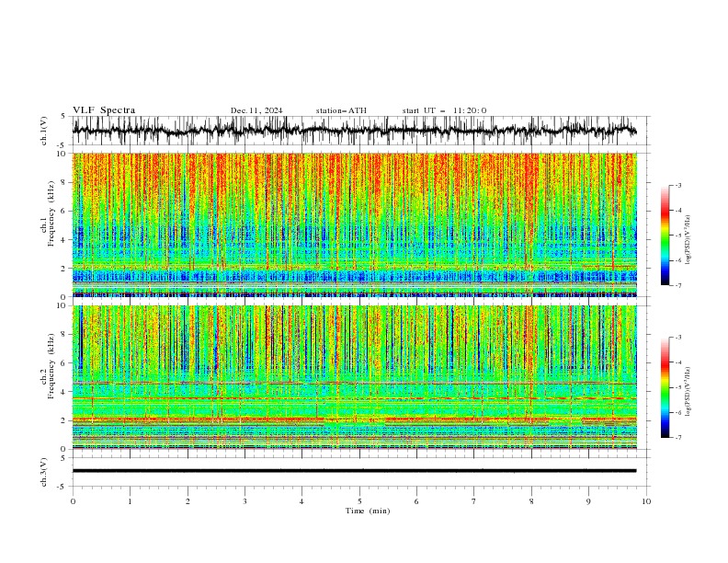The height and width of the screenshot is (563, 728).
Task: Click the 'ch.1(V)' waveform axis label
Action: pos(44,131)
